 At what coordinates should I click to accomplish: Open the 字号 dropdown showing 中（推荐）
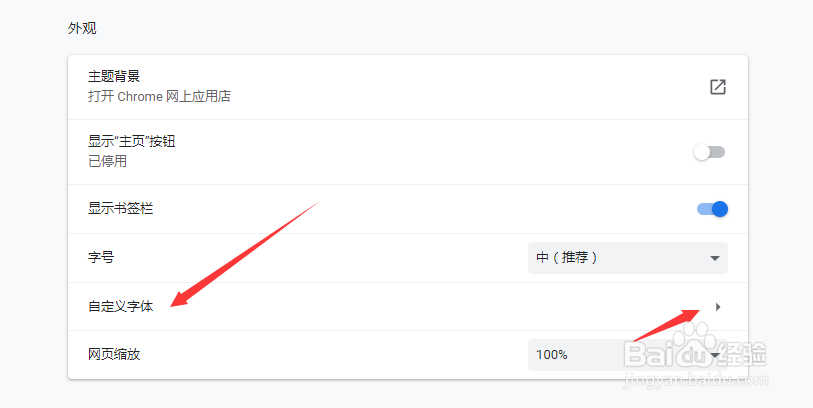(x=628, y=258)
